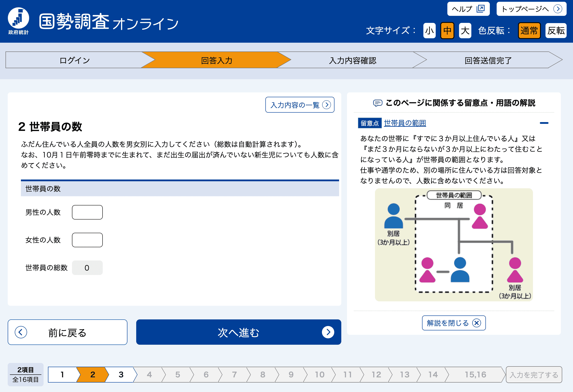The height and width of the screenshot is (392, 573).
Task: Click the 女性の人数 input field
Action: click(87, 240)
